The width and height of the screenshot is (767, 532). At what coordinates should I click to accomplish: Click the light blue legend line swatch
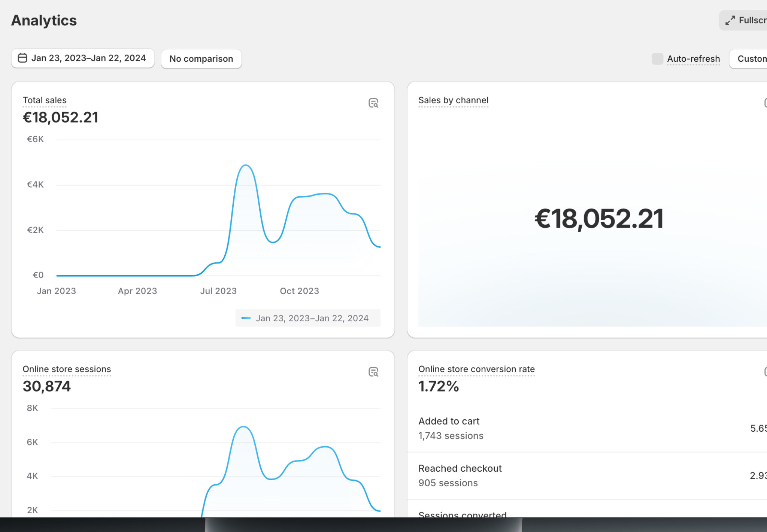(x=246, y=318)
